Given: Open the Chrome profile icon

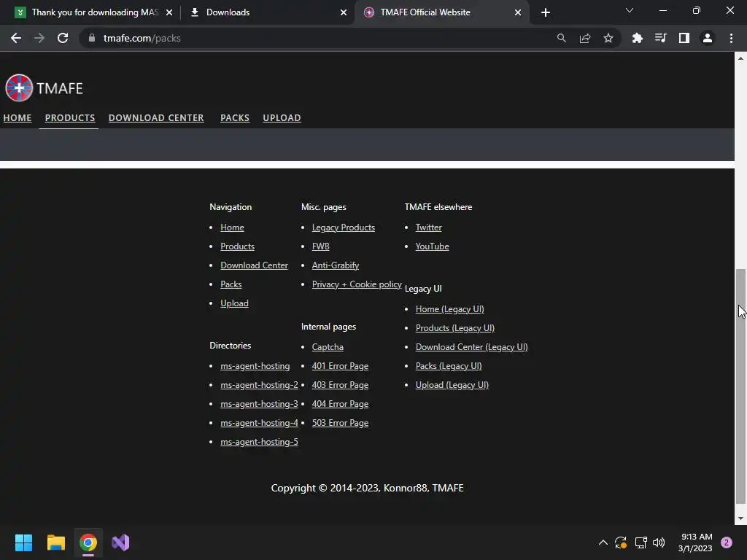Looking at the screenshot, I should [x=708, y=38].
